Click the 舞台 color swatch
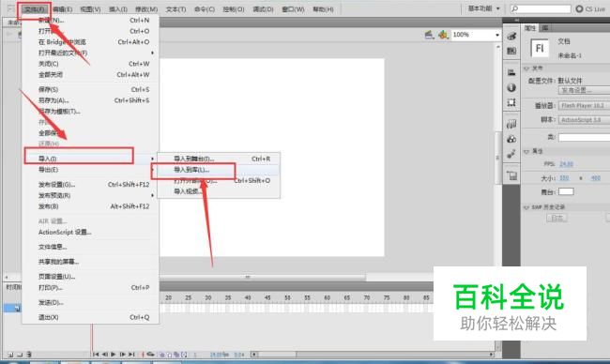 [x=566, y=191]
